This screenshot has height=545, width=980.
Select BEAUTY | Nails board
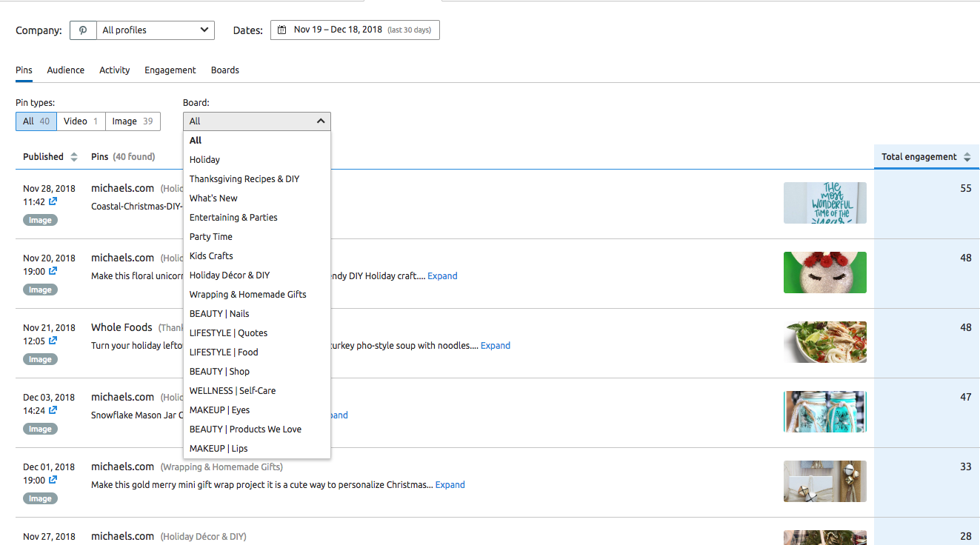[257, 314]
